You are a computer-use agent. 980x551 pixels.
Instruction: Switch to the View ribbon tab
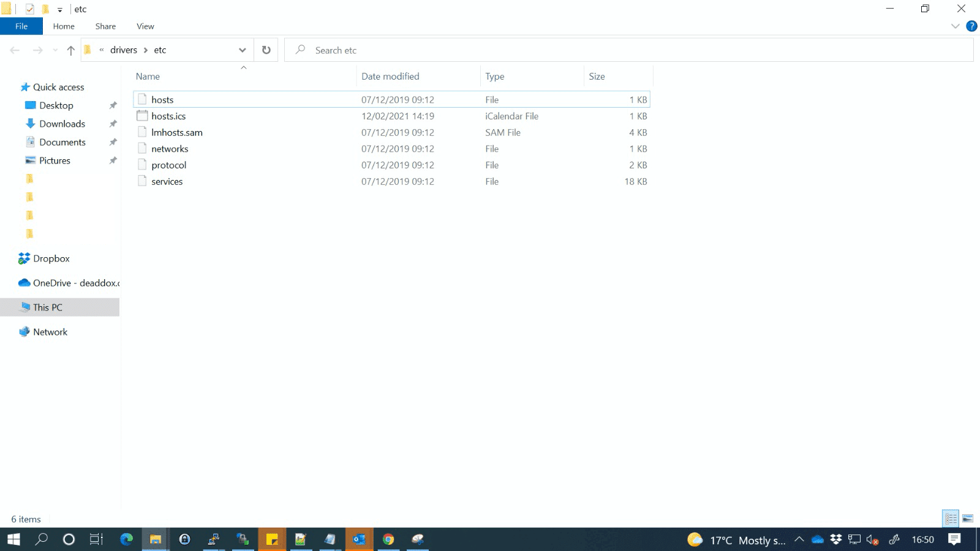[x=145, y=26]
